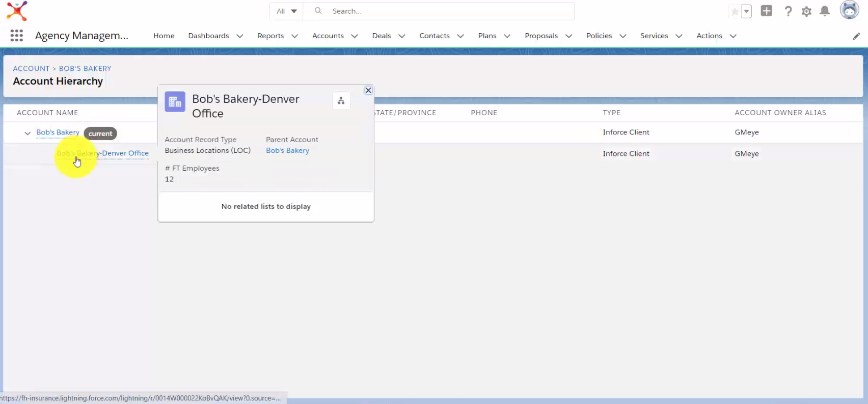The image size is (868, 404).
Task: Open the Accounts tab
Action: (328, 36)
